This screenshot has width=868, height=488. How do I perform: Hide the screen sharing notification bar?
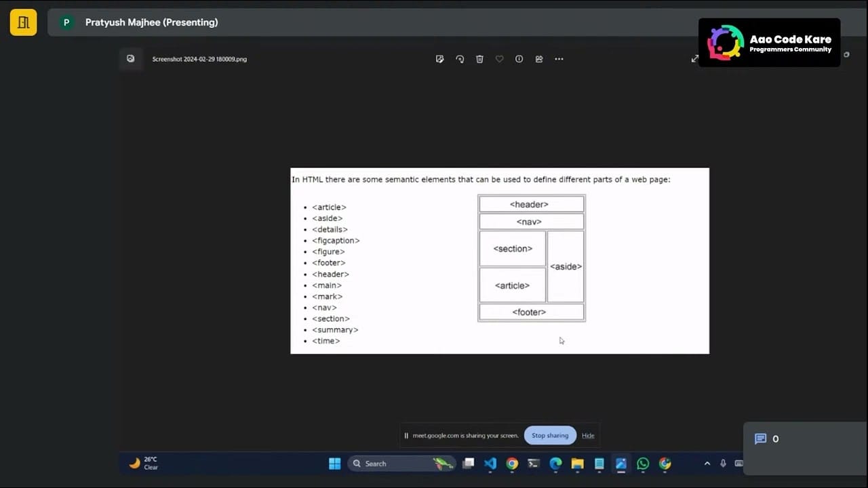point(588,436)
